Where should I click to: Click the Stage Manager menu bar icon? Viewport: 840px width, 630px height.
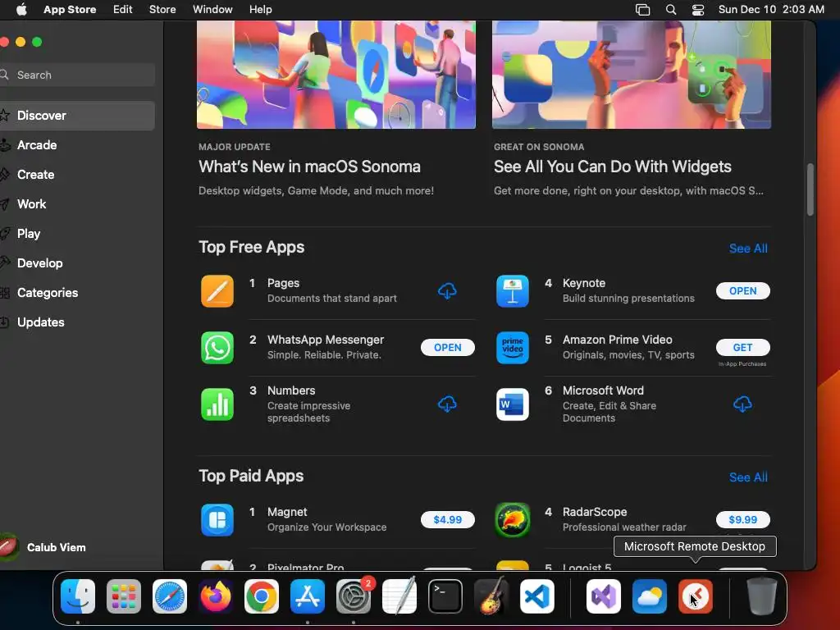(643, 10)
